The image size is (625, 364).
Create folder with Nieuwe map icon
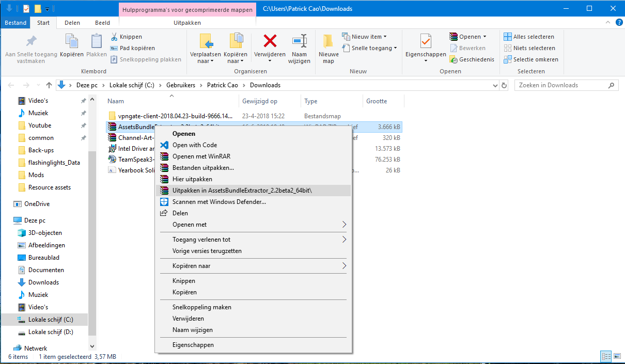(329, 41)
